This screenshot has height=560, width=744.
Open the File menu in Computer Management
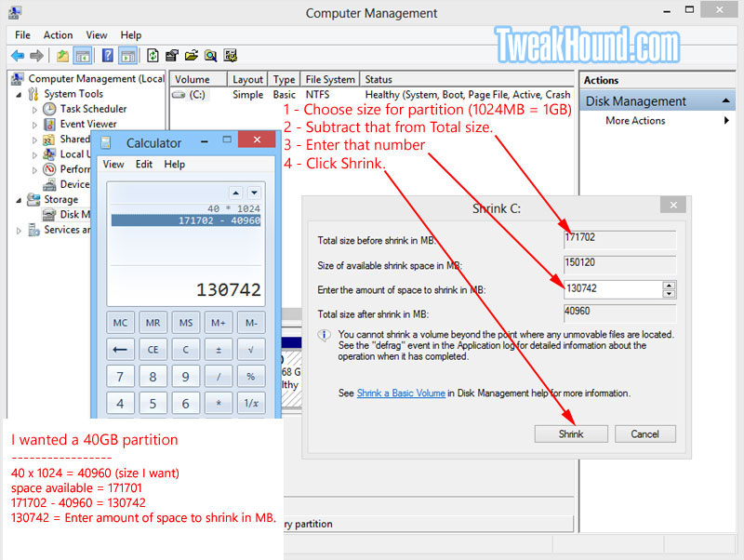click(x=22, y=35)
